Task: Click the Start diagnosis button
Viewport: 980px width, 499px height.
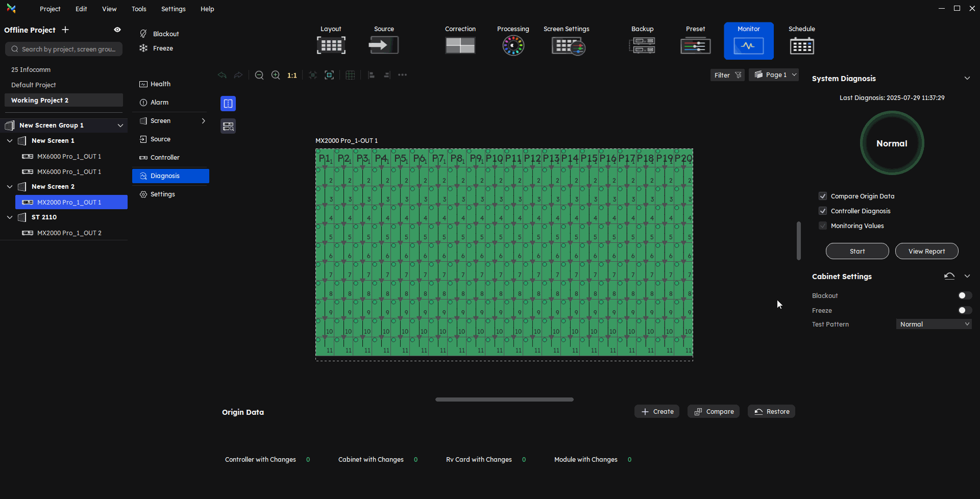Action: [x=857, y=252]
